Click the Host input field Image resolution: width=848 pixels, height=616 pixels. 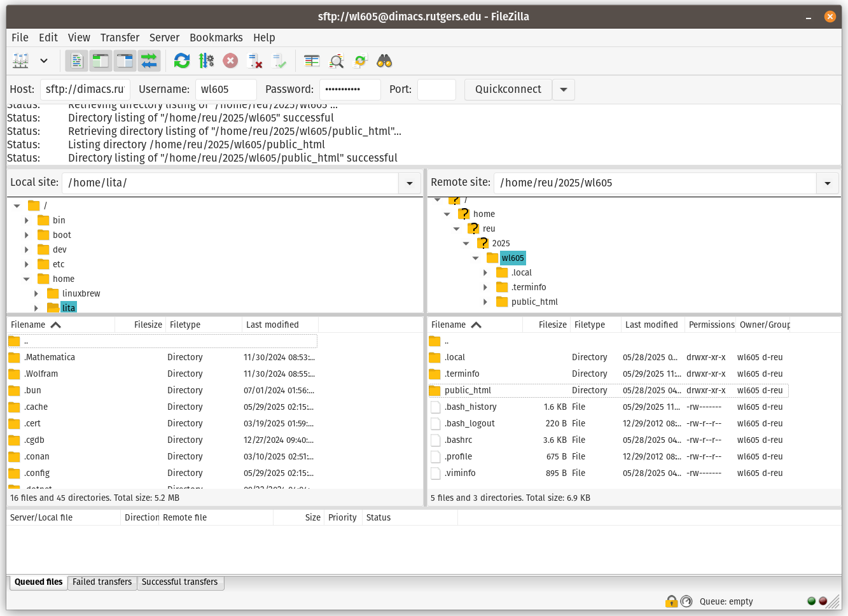click(85, 89)
